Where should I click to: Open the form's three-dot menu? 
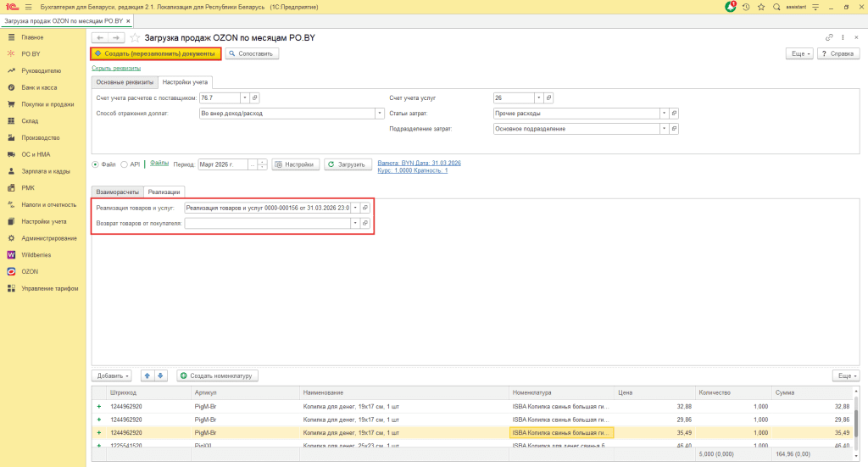tap(843, 37)
